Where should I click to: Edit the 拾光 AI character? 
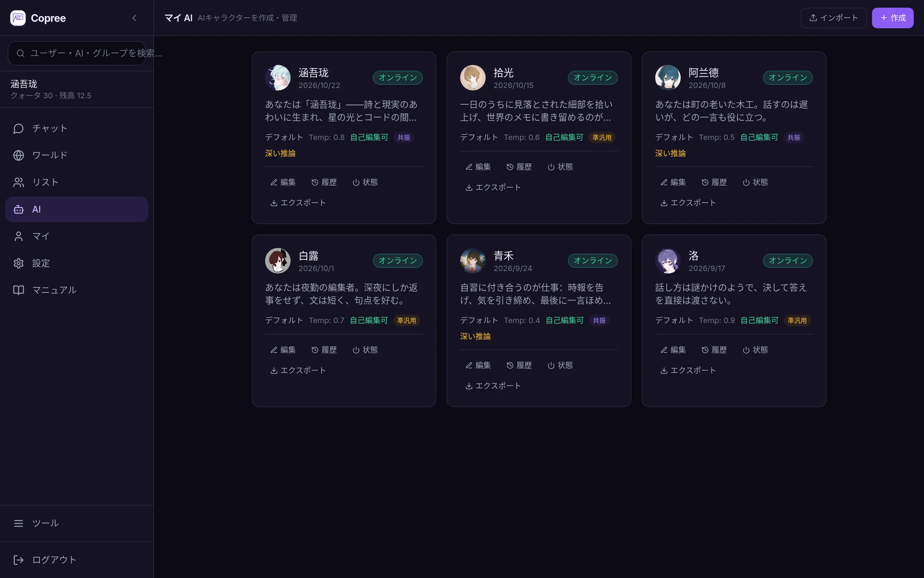click(x=478, y=167)
